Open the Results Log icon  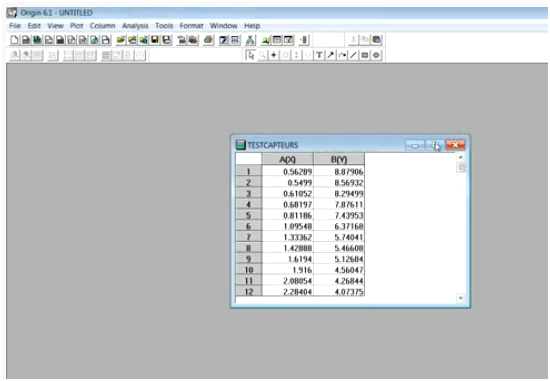[277, 40]
